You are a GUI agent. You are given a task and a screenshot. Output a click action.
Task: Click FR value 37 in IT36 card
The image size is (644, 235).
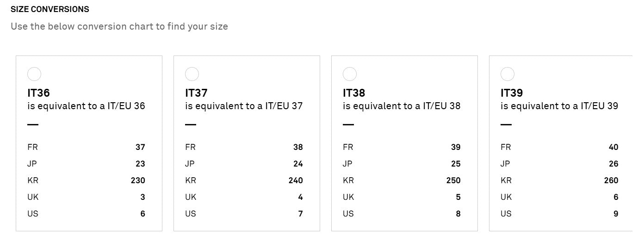(140, 147)
